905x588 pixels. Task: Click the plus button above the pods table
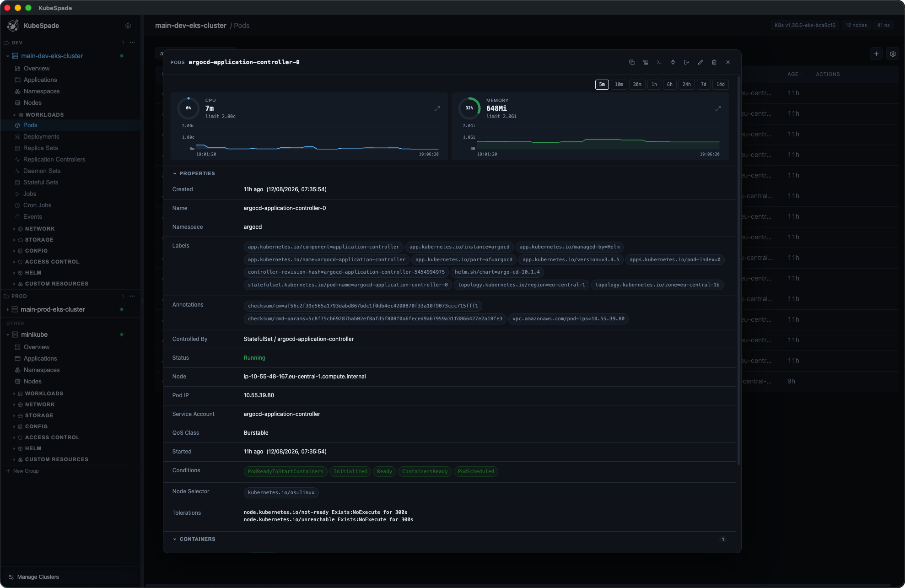876,54
